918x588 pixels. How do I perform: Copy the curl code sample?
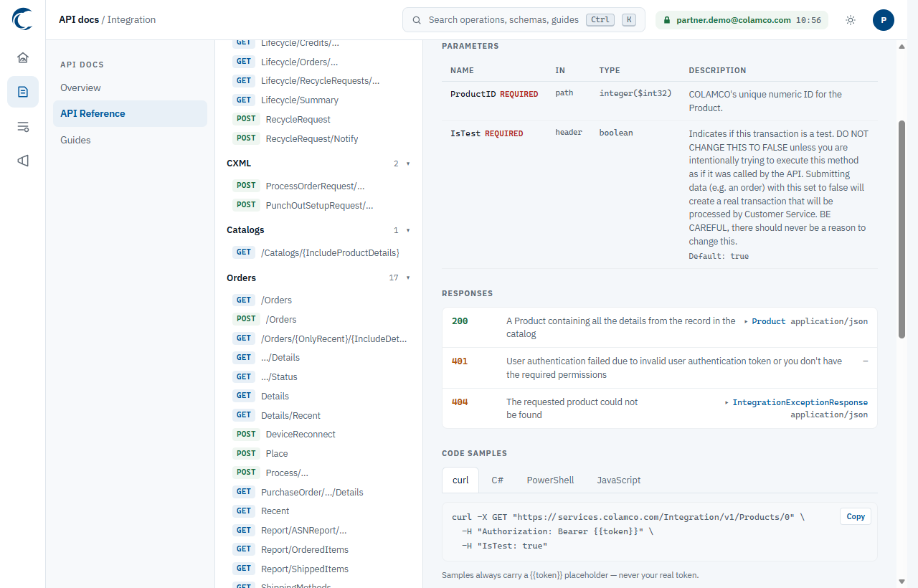[x=856, y=516]
